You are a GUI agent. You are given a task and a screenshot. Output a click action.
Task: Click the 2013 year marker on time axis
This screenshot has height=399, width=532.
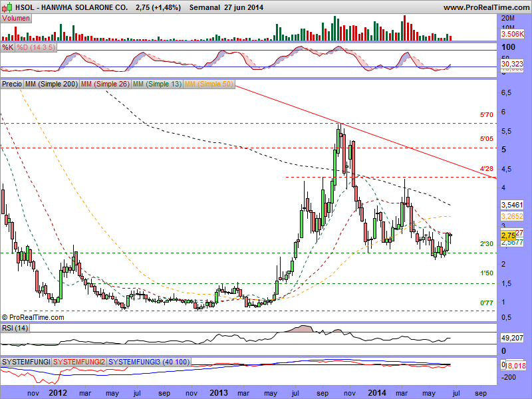(x=219, y=393)
